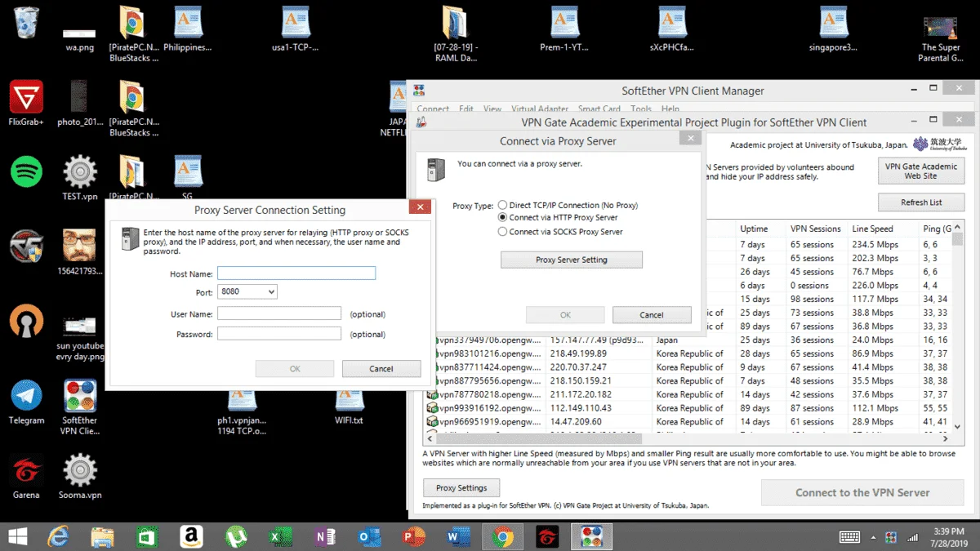
Task: Switch to Google Chrome in taskbar
Action: (503, 536)
